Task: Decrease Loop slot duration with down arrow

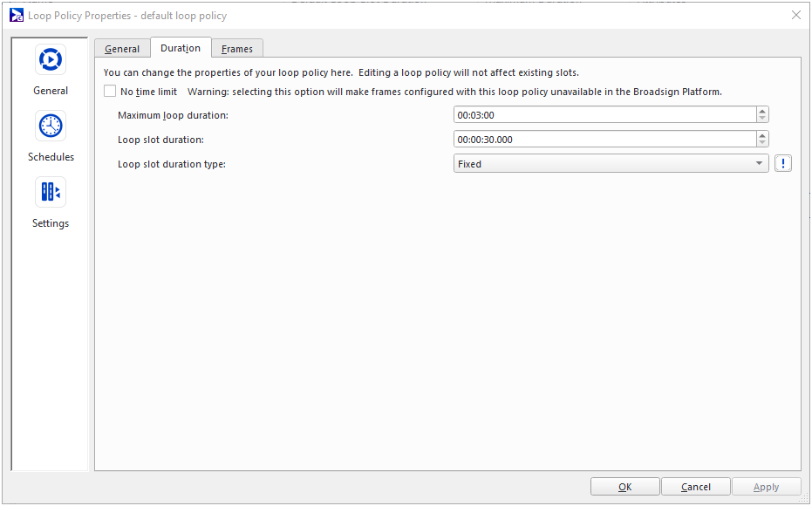Action: click(762, 143)
